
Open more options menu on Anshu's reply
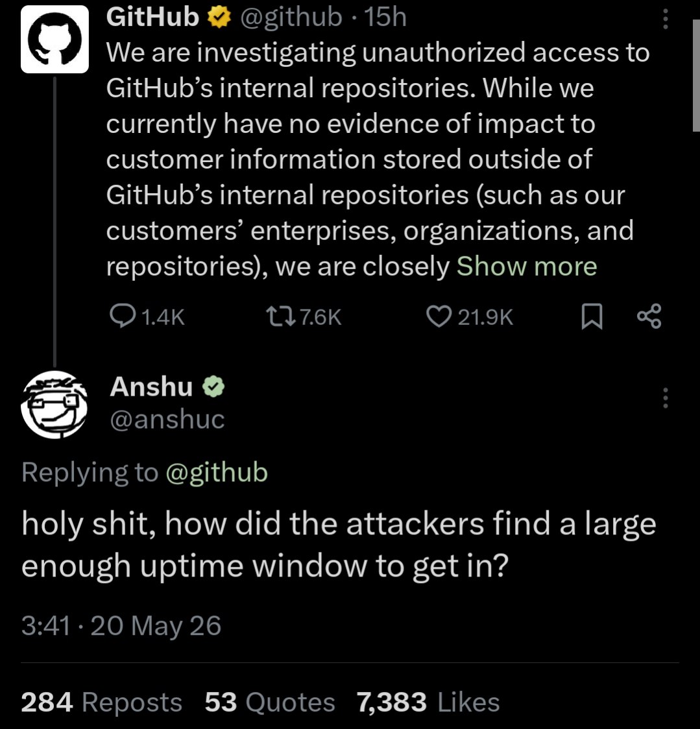click(x=666, y=398)
